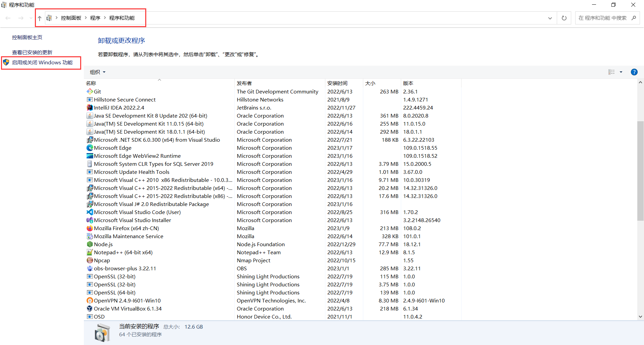This screenshot has height=345, width=644.
Task: Open the help question mark icon
Action: tap(634, 72)
